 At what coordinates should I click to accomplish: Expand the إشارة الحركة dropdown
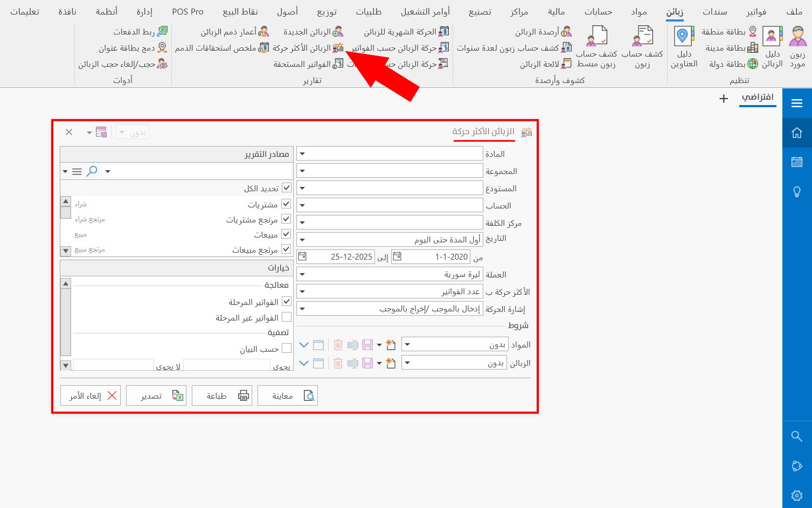click(x=303, y=308)
